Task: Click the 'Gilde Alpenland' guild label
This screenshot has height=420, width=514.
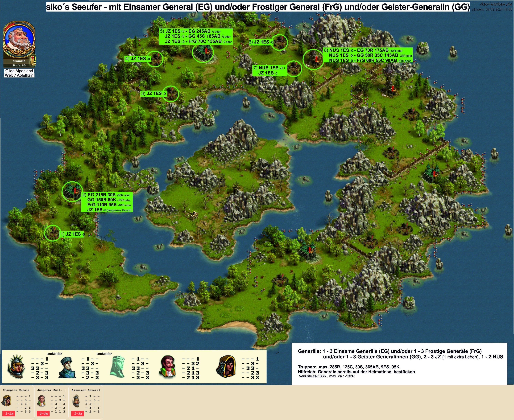Action: 19,71
